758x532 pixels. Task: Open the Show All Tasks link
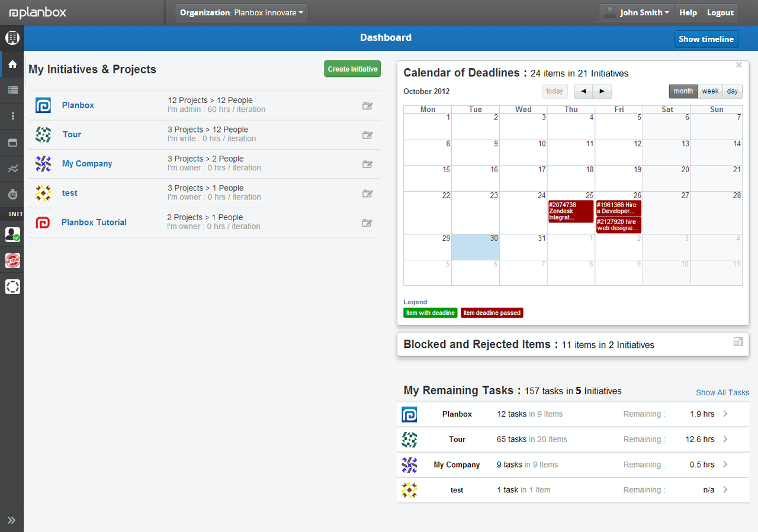tap(722, 393)
